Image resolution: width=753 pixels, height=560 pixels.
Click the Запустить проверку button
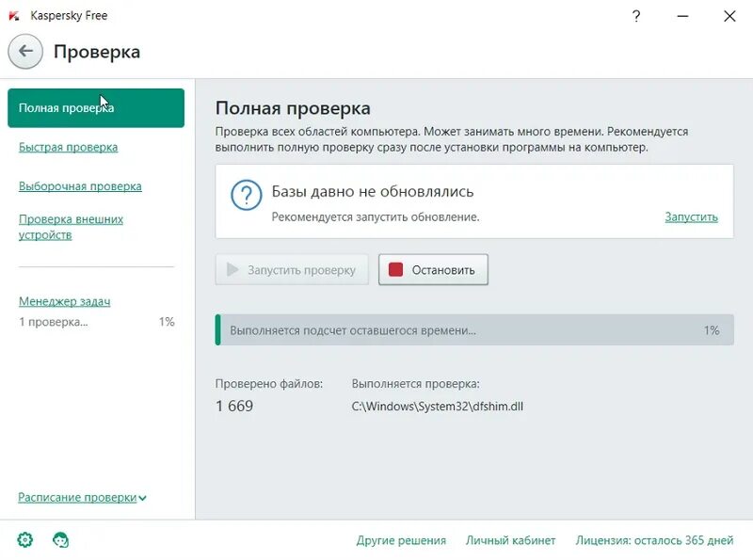pos(292,269)
